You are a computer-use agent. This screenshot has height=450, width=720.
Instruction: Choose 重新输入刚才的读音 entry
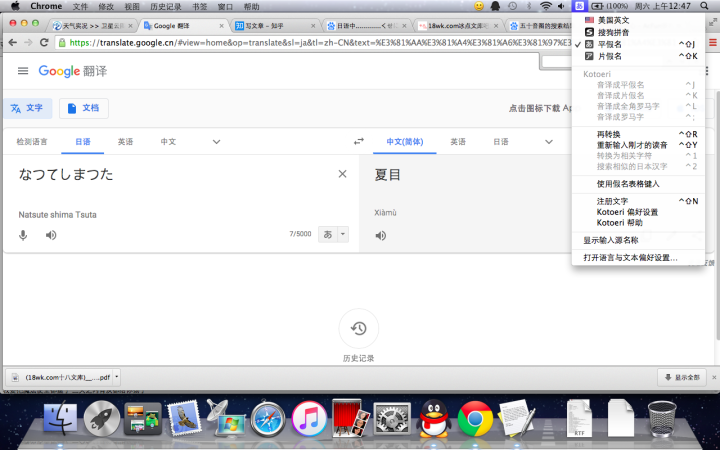point(638,145)
